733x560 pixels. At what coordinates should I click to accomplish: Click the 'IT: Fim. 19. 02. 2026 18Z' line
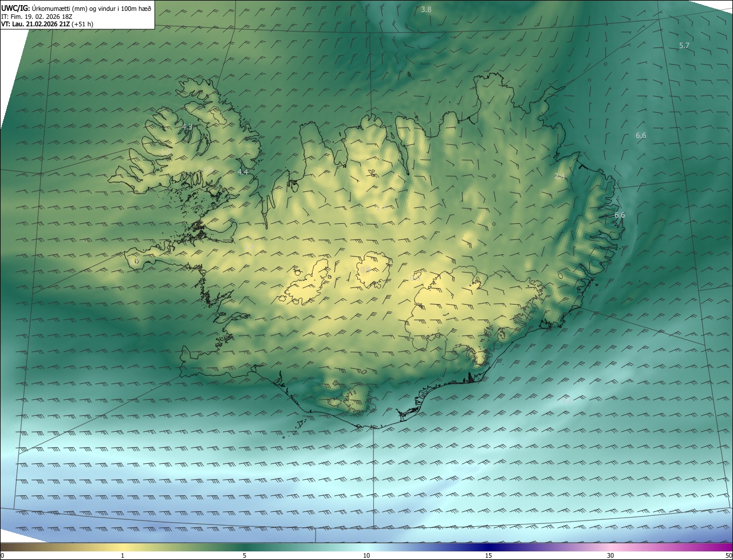tap(37, 17)
